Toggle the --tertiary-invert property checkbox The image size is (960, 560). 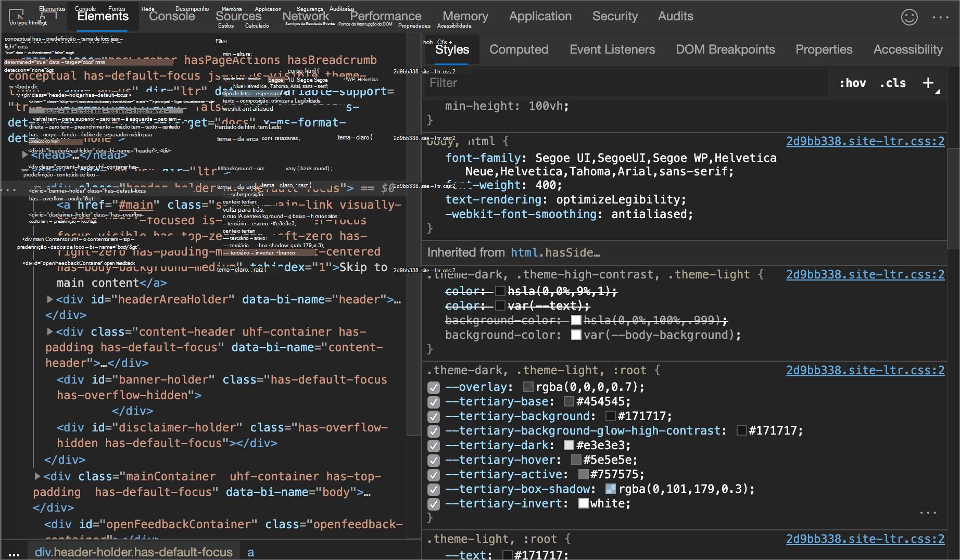[433, 504]
